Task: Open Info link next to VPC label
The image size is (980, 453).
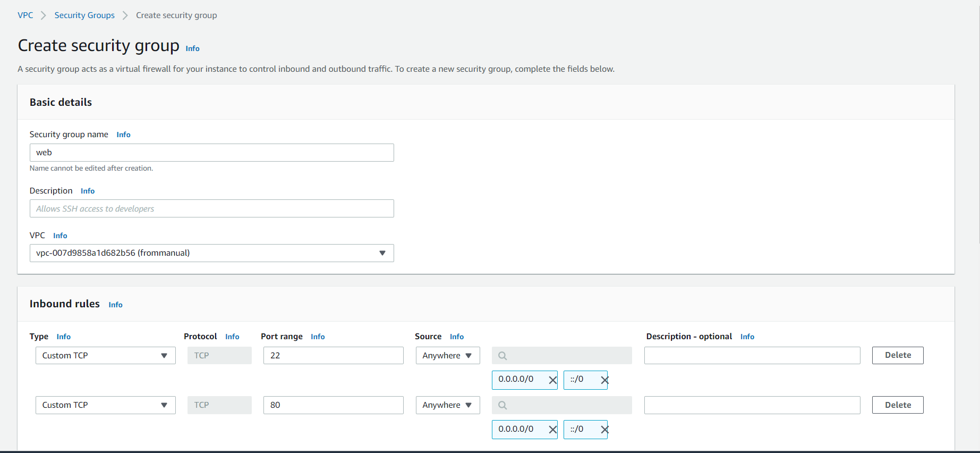Action: [60, 236]
